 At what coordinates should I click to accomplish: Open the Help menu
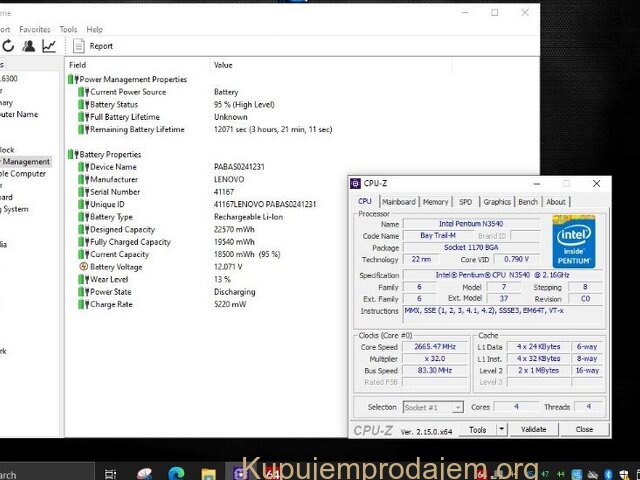(x=94, y=30)
